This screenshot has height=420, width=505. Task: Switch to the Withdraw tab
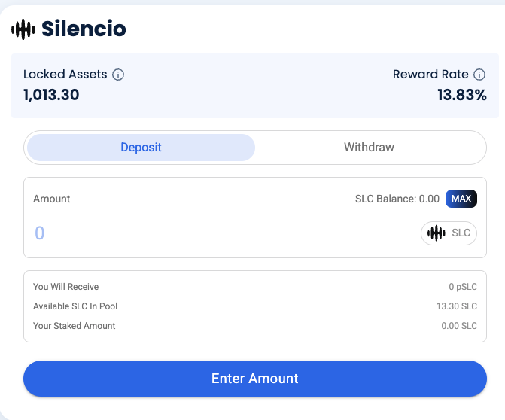pyautogui.click(x=369, y=148)
